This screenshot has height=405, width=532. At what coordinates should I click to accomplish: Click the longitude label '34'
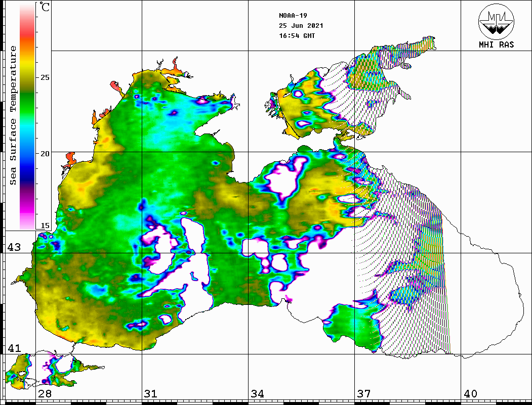[x=258, y=393]
